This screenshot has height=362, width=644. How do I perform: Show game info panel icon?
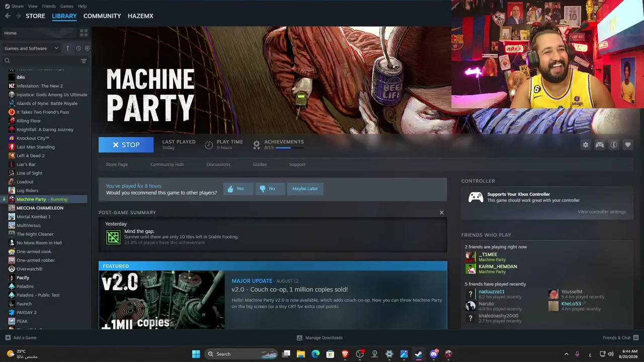click(x=614, y=145)
